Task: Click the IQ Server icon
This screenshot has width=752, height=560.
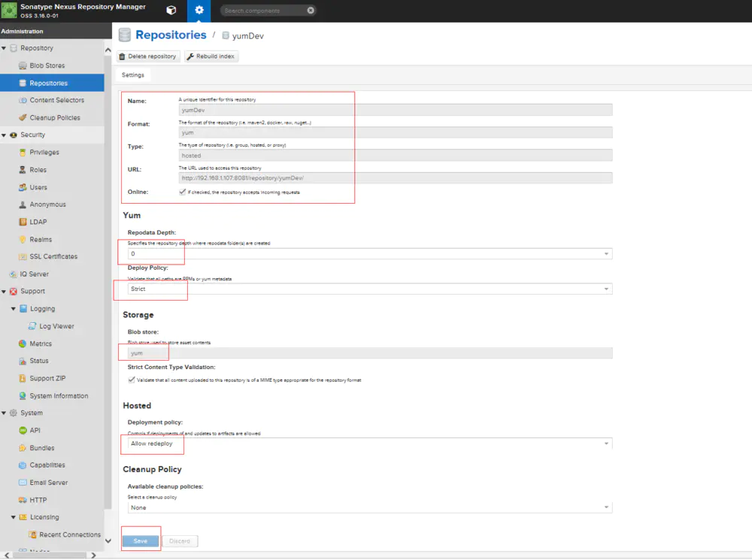Action: [x=13, y=274]
